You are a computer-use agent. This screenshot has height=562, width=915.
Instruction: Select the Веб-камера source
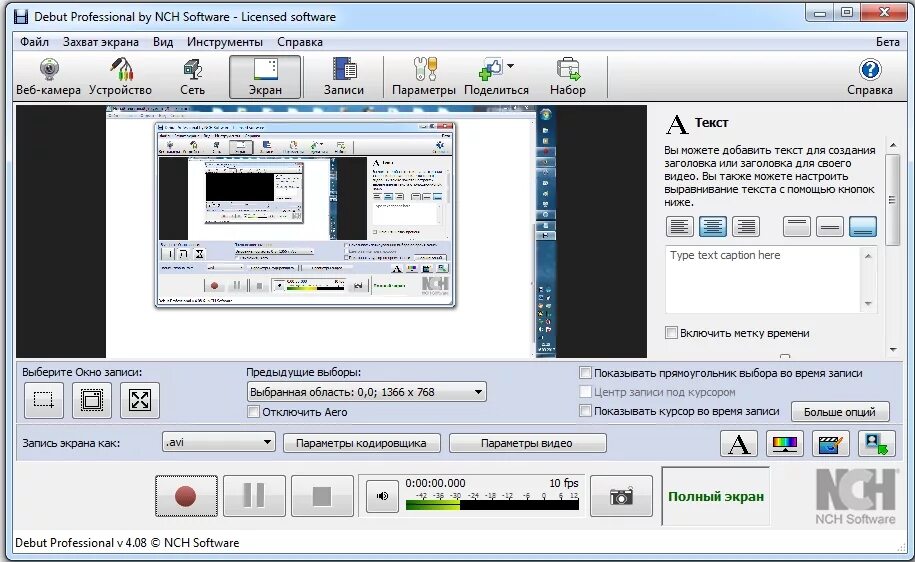[x=48, y=77]
